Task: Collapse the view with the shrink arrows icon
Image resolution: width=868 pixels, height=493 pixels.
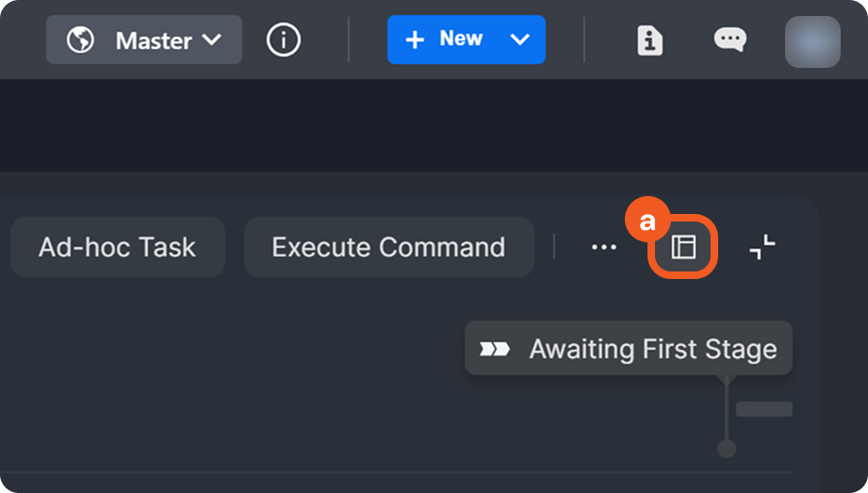Action: coord(762,248)
